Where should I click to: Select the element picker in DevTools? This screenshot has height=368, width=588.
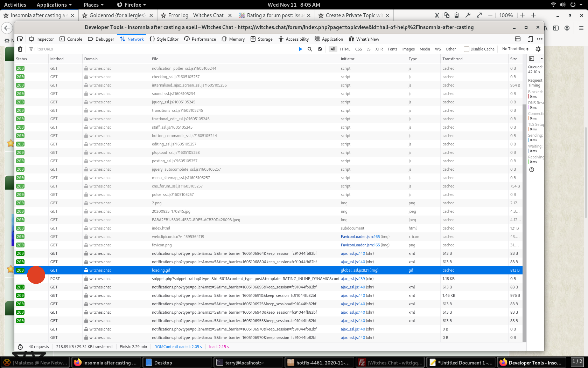pos(20,39)
